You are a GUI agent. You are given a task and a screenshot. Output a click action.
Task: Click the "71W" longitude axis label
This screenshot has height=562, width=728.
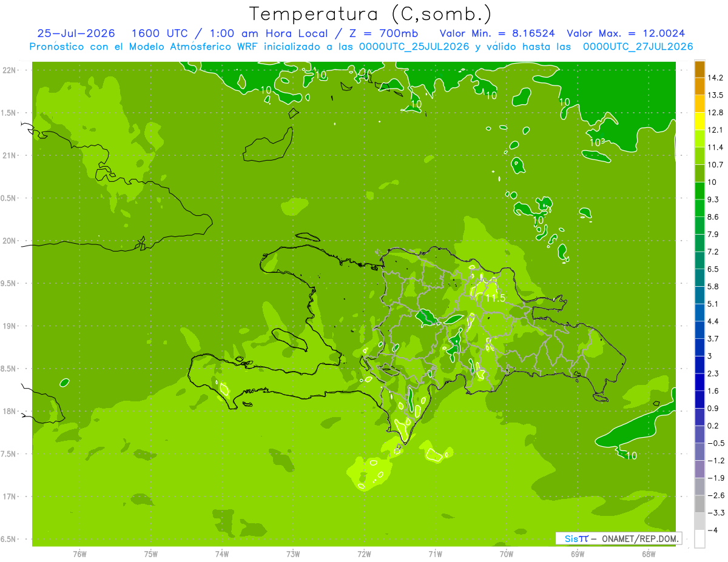(x=435, y=554)
